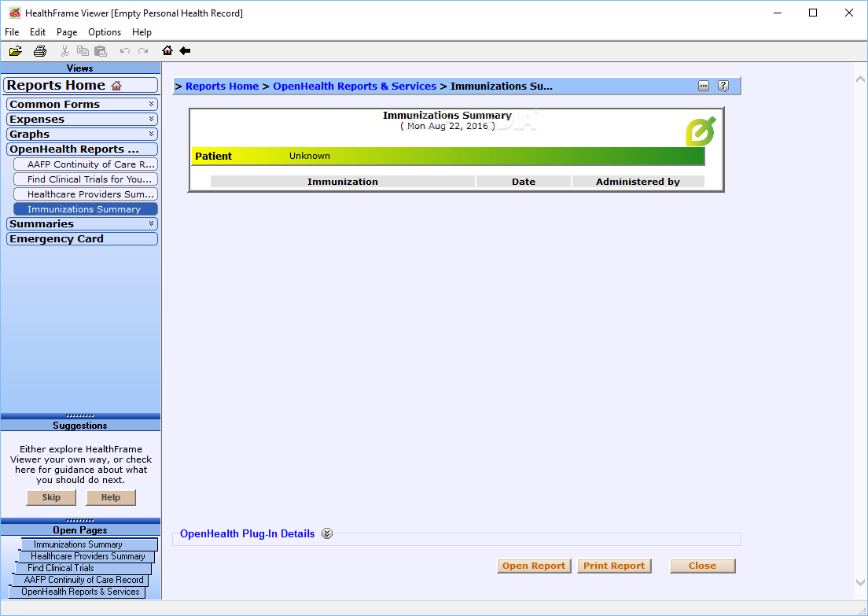Open the Edit menu
Image resolution: width=868 pixels, height=616 pixels.
[38, 32]
